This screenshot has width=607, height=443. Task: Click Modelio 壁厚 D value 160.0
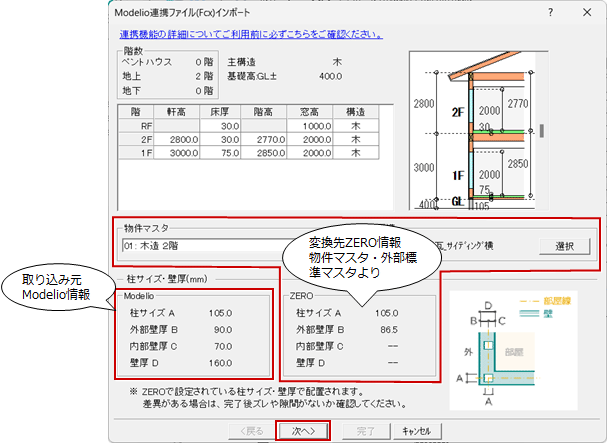pos(220,363)
